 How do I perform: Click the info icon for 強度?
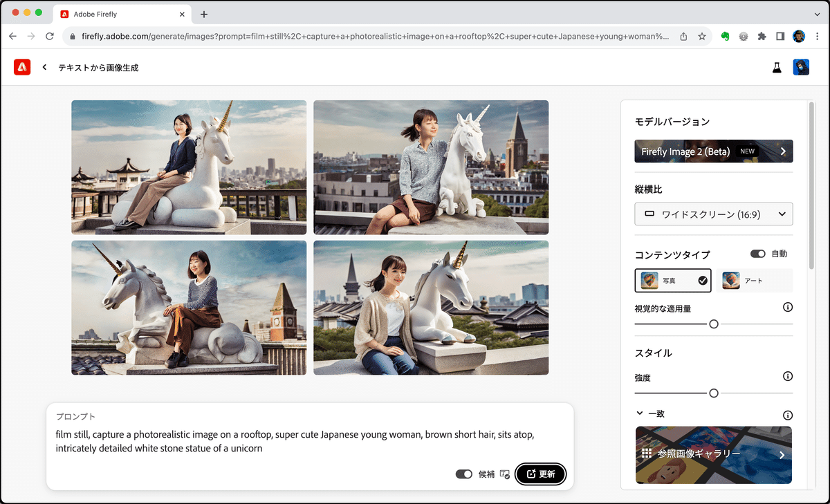coord(787,376)
